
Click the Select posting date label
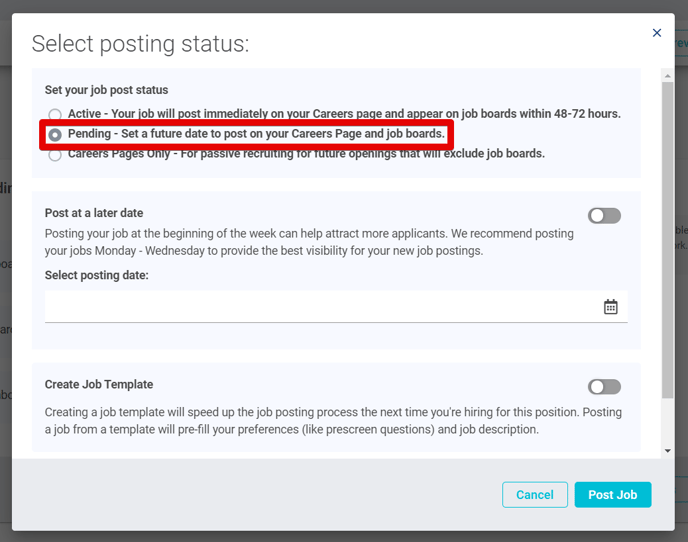pos(97,275)
